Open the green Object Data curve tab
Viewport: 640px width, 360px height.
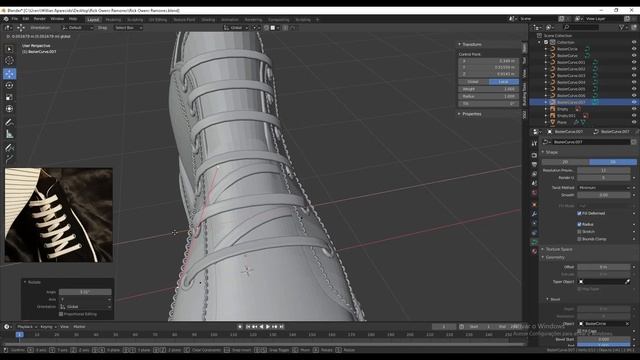click(x=534, y=242)
